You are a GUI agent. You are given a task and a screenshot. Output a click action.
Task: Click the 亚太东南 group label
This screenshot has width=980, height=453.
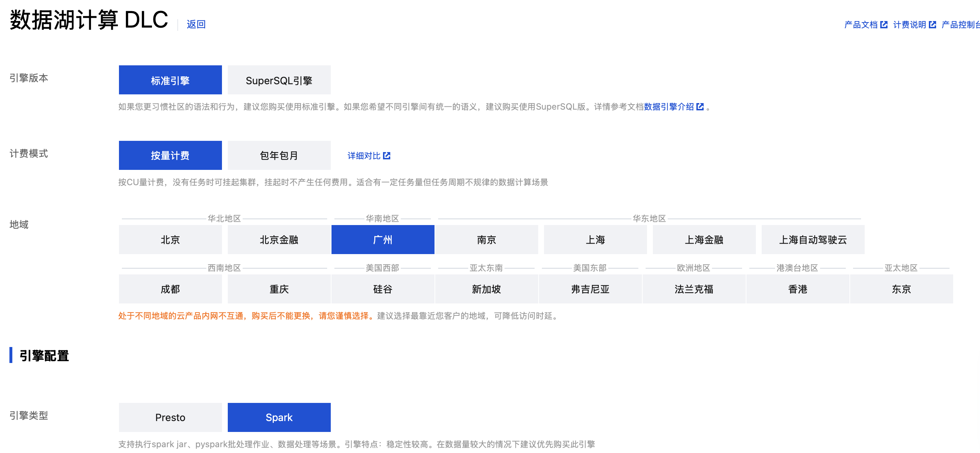[x=486, y=268]
